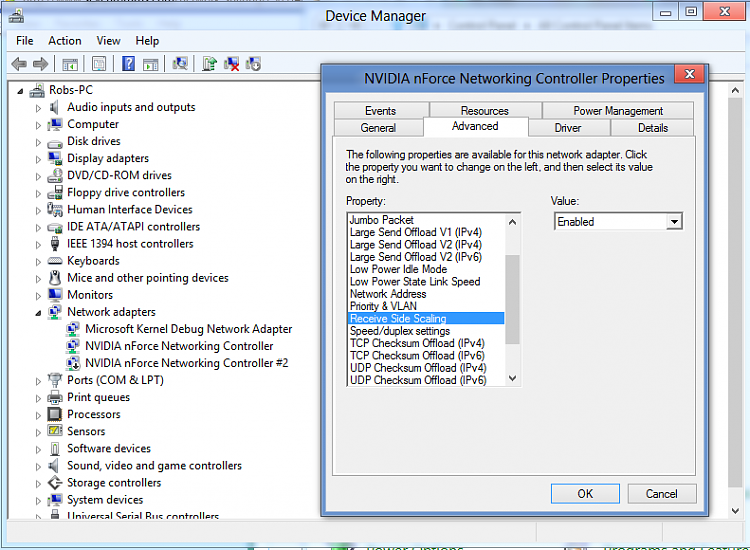Screen dimensions: 750x550
Task: Click the Device Manager title bar icon
Action: click(16, 16)
